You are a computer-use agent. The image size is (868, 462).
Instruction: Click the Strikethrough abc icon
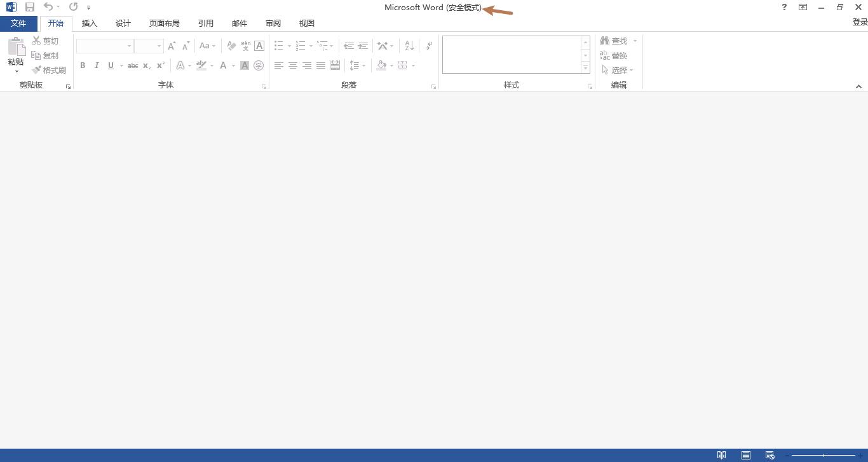coord(133,65)
